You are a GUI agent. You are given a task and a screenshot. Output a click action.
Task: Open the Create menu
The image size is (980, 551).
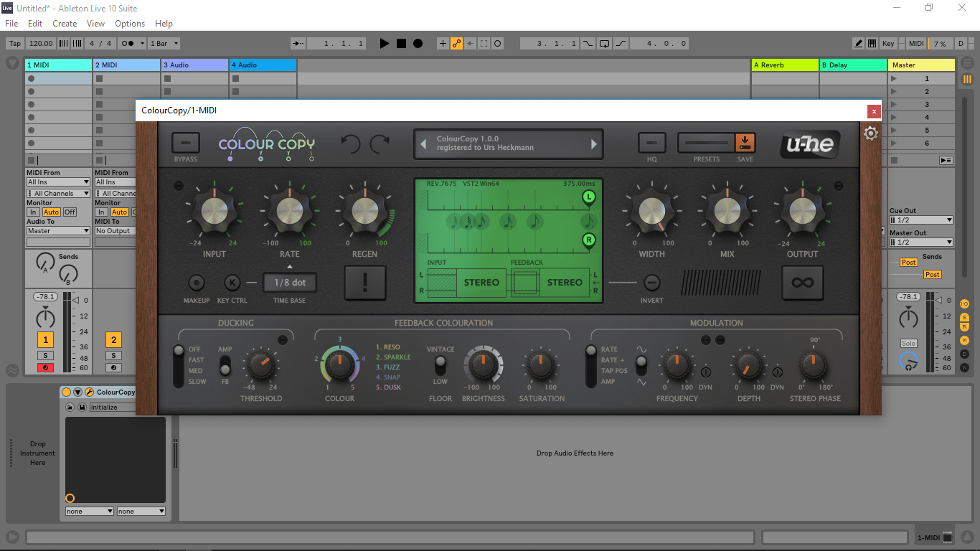click(x=65, y=24)
